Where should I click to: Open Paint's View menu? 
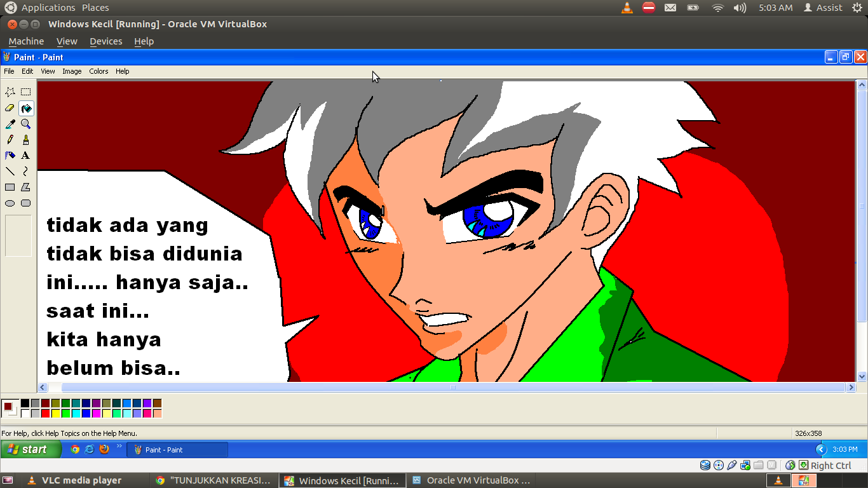tap(48, 71)
